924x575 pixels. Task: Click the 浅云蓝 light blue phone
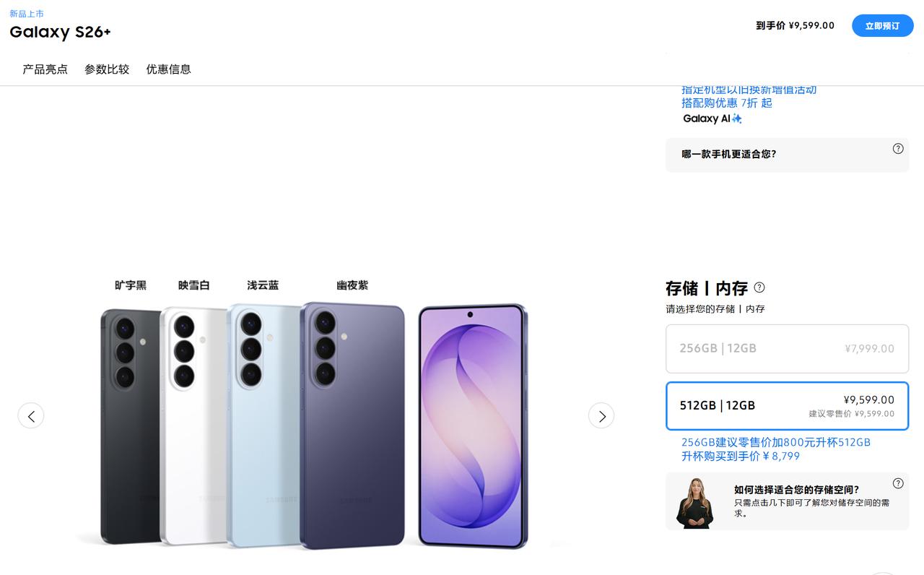tap(263, 425)
